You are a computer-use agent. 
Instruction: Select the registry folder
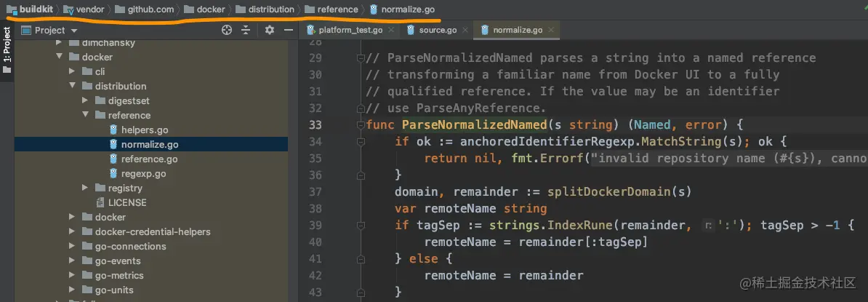(x=125, y=188)
